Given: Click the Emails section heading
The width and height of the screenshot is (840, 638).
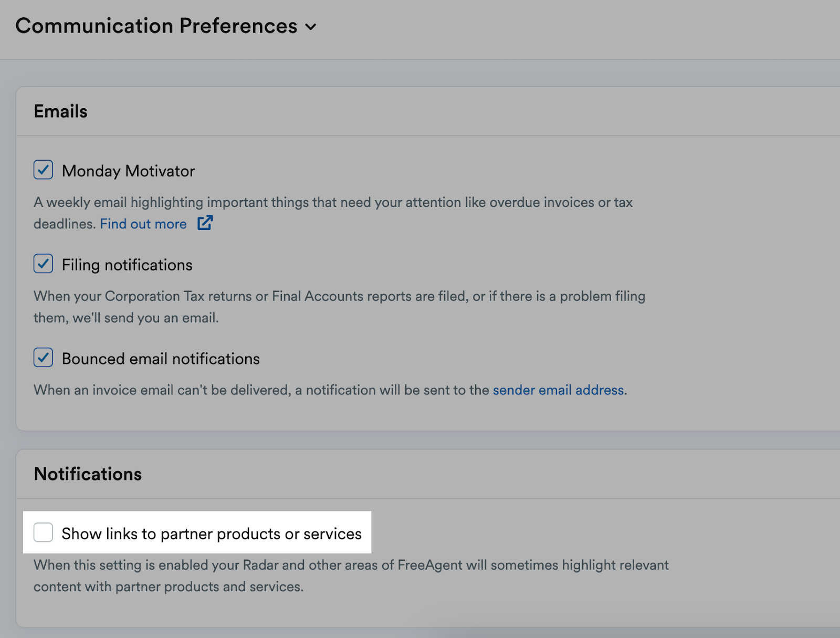Looking at the screenshot, I should [x=61, y=111].
